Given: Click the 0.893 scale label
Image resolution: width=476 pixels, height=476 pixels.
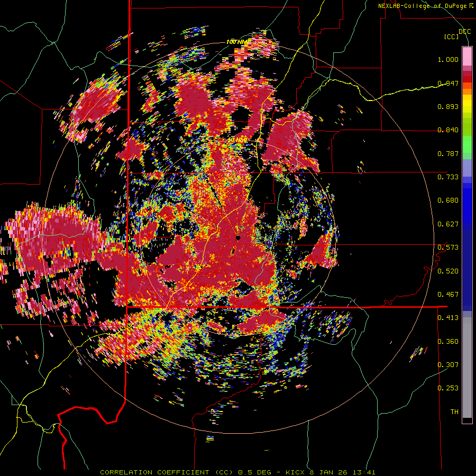Looking at the screenshot, I should pyautogui.click(x=448, y=106).
